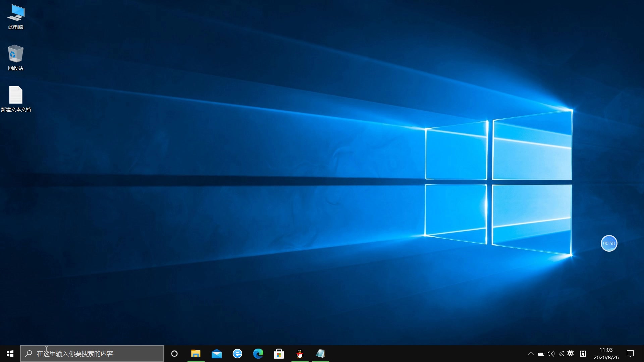Launch Internet Explorer from the taskbar
Image resolution: width=644 pixels, height=362 pixels.
click(x=237, y=354)
